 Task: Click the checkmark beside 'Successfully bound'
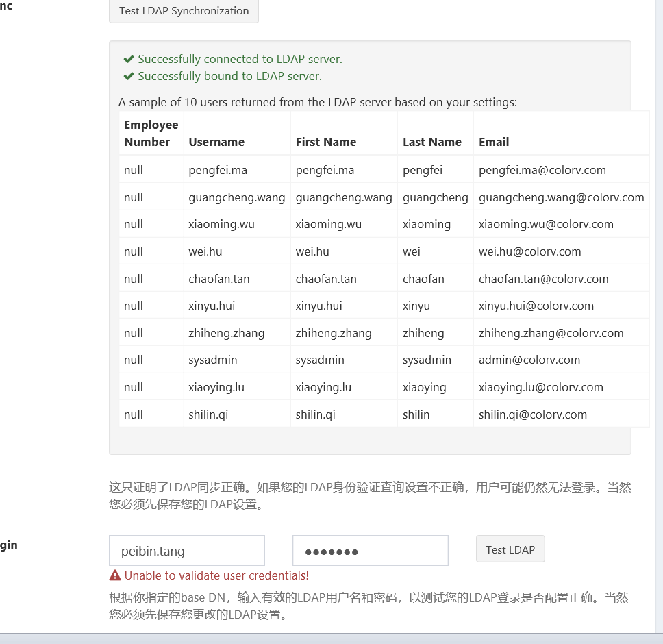pyautogui.click(x=129, y=77)
